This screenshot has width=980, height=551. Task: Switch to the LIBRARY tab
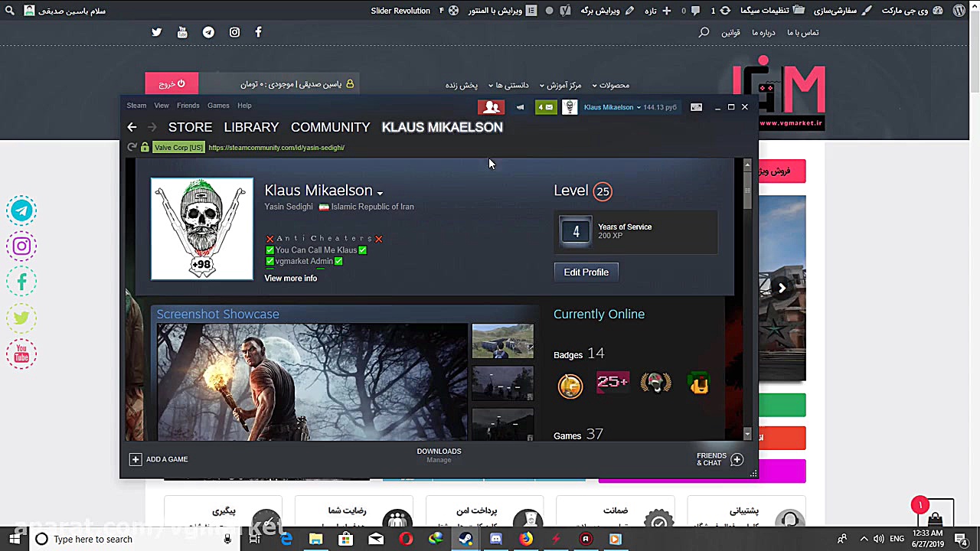click(x=251, y=127)
